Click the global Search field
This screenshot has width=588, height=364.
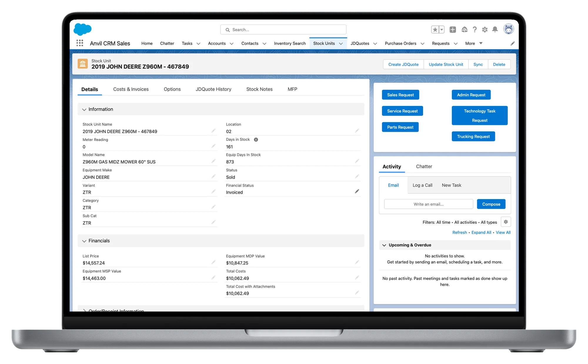click(283, 30)
